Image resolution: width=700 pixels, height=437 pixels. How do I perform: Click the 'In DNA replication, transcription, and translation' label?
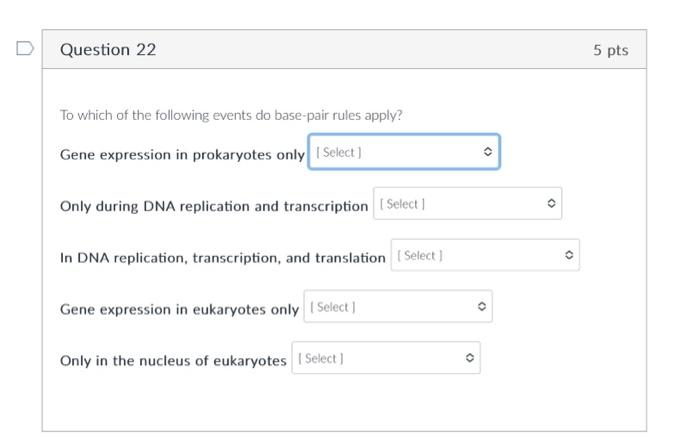click(x=222, y=258)
